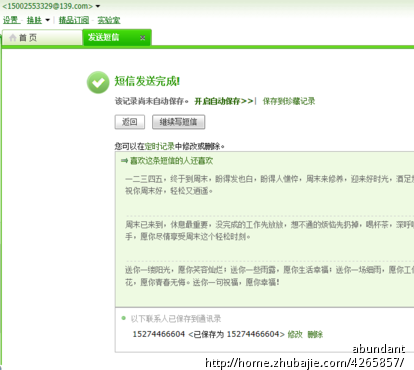This screenshot has height=370, width=414.
Task: Click 开启自动保存>> link
Action: (x=224, y=101)
